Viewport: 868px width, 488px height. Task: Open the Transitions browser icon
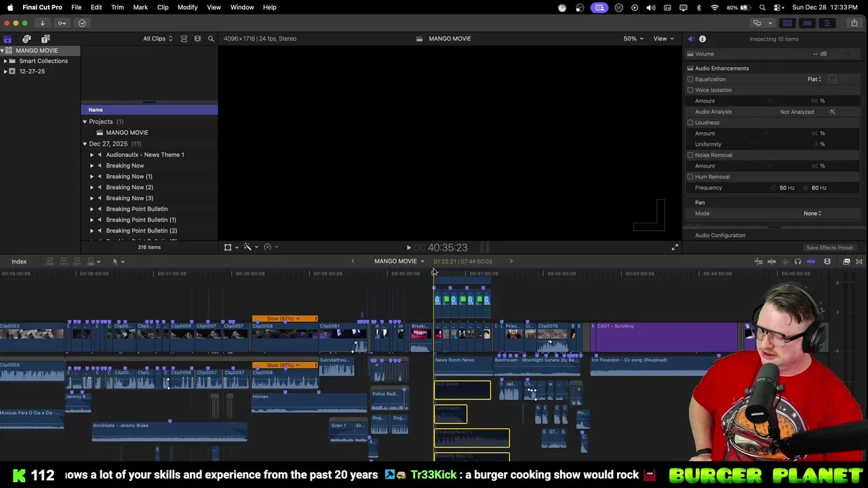coord(859,262)
